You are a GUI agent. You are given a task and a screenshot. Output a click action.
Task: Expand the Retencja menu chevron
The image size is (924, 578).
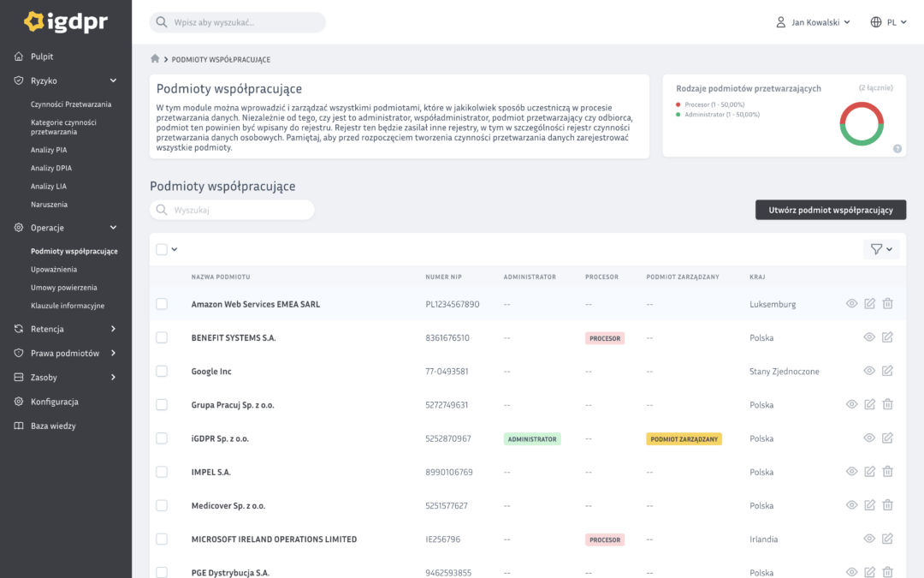coord(113,329)
